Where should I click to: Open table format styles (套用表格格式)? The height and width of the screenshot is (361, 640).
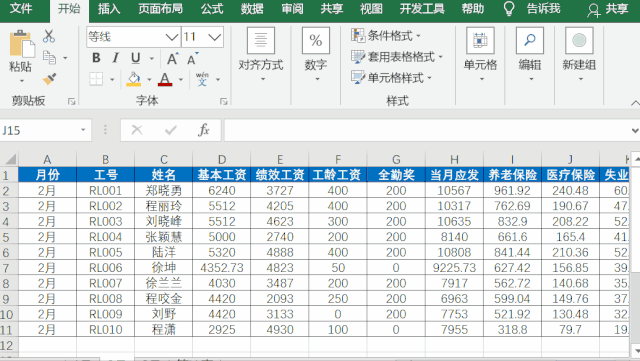[x=397, y=57]
